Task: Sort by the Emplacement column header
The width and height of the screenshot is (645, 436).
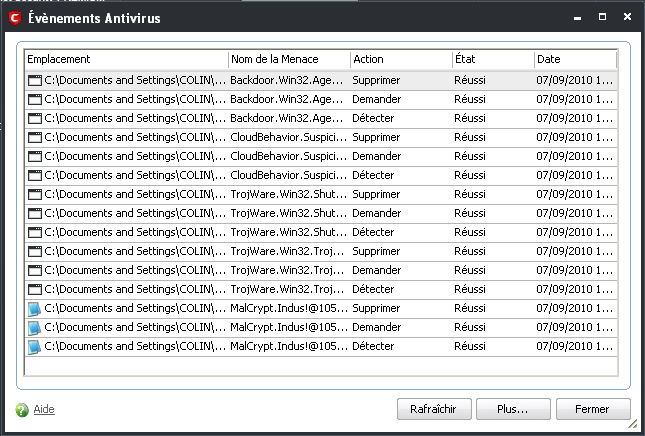Action: pos(126,59)
